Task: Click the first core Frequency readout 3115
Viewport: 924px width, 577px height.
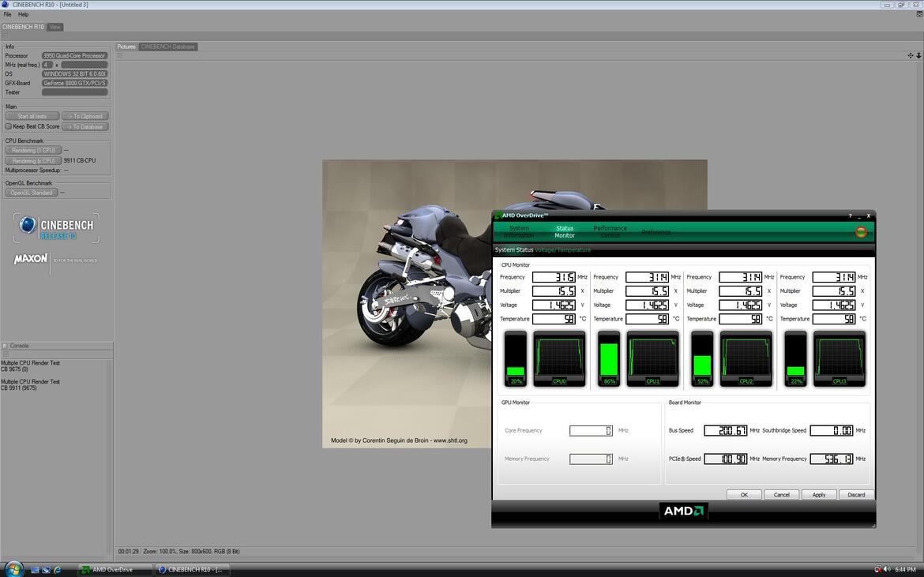Action: (x=554, y=277)
